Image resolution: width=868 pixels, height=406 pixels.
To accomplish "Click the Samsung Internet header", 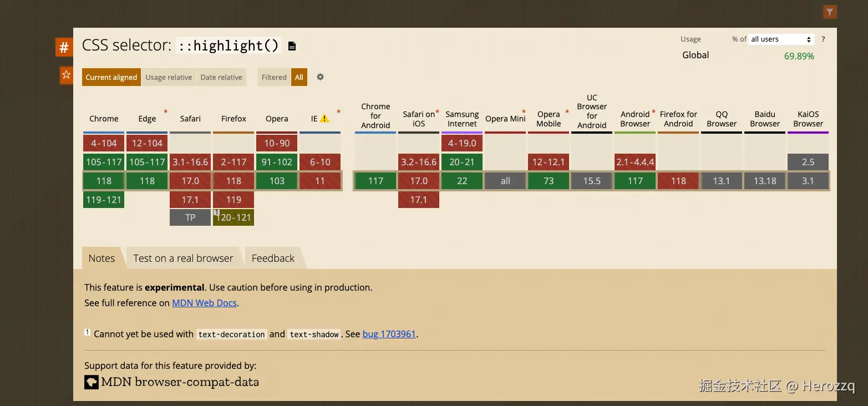I will pos(462,119).
